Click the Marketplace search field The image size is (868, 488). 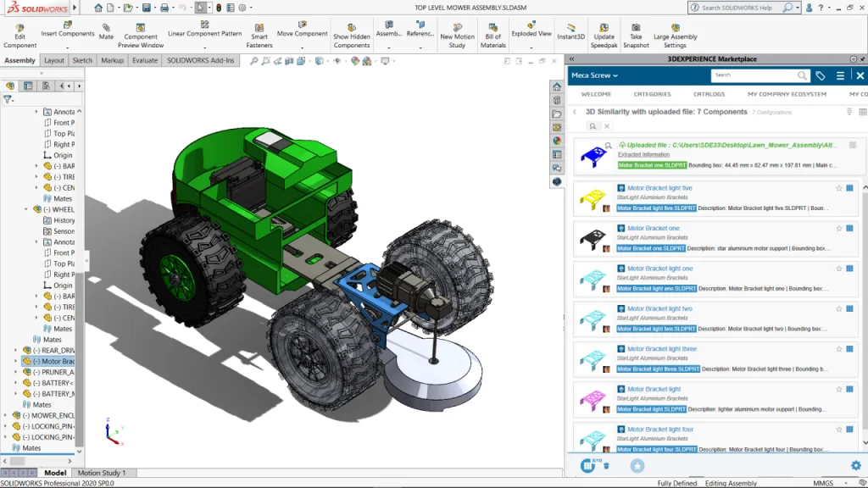click(x=759, y=75)
